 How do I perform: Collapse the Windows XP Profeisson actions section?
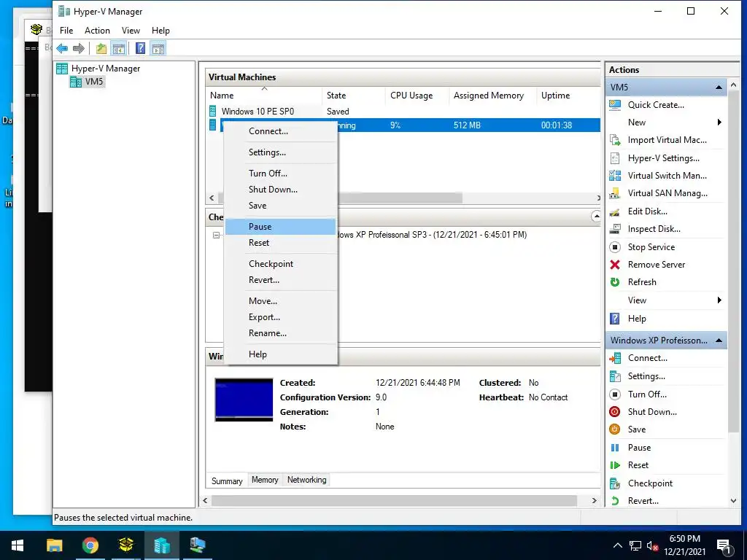click(719, 341)
